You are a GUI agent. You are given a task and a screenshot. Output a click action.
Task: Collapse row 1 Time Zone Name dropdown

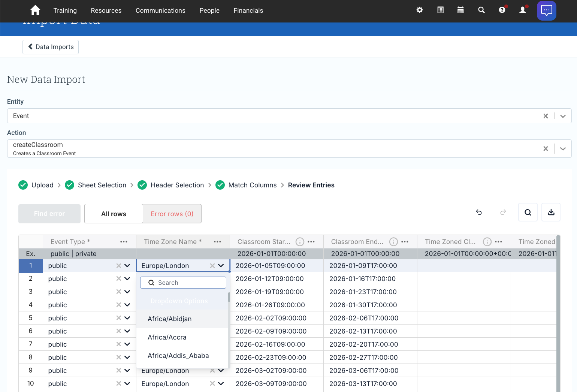pyautogui.click(x=221, y=266)
